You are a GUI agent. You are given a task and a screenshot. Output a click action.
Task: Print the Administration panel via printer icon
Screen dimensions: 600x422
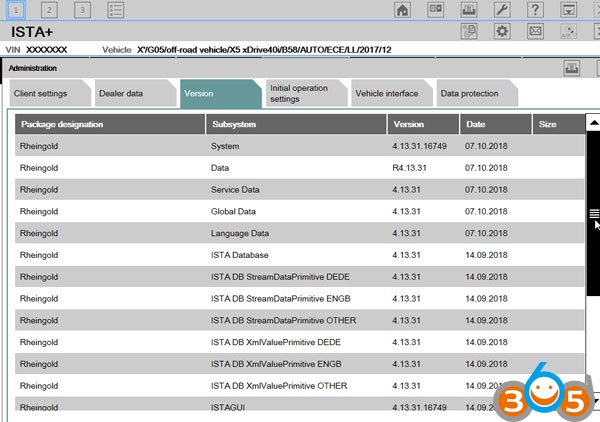click(x=572, y=68)
